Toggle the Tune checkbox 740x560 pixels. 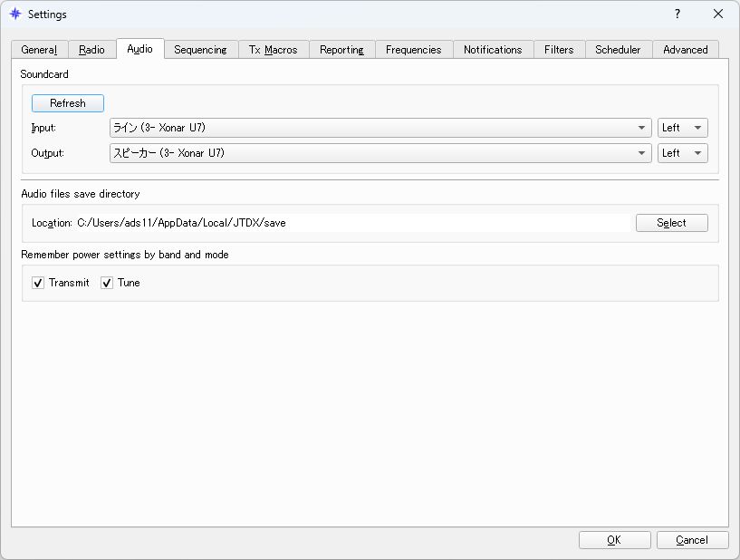tap(108, 283)
